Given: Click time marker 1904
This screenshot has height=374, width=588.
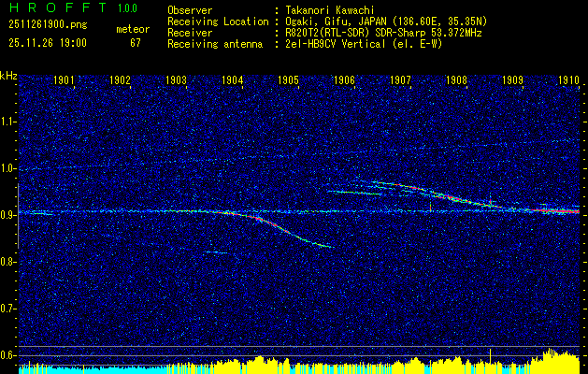Looking at the screenshot, I should 233,79.
